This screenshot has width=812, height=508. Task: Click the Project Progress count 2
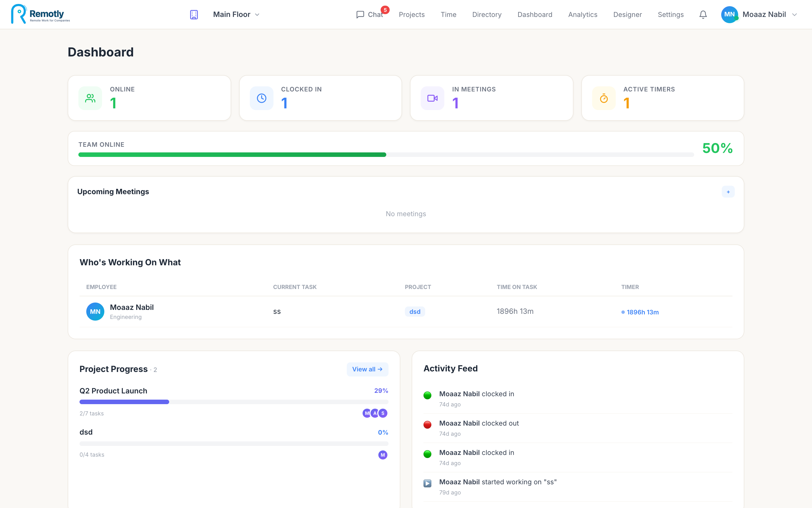[155, 370]
